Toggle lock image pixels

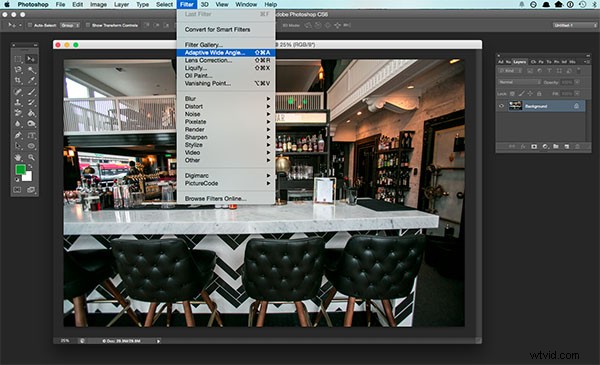click(x=521, y=93)
